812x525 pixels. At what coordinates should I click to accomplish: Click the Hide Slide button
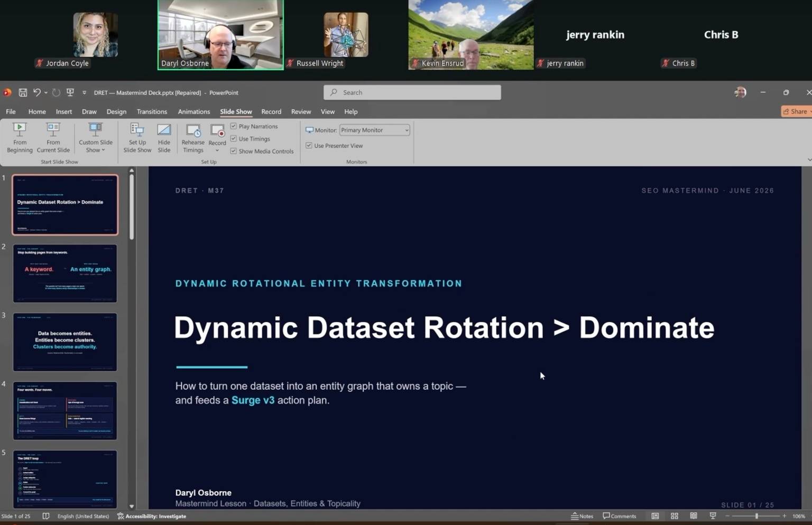[x=164, y=138]
